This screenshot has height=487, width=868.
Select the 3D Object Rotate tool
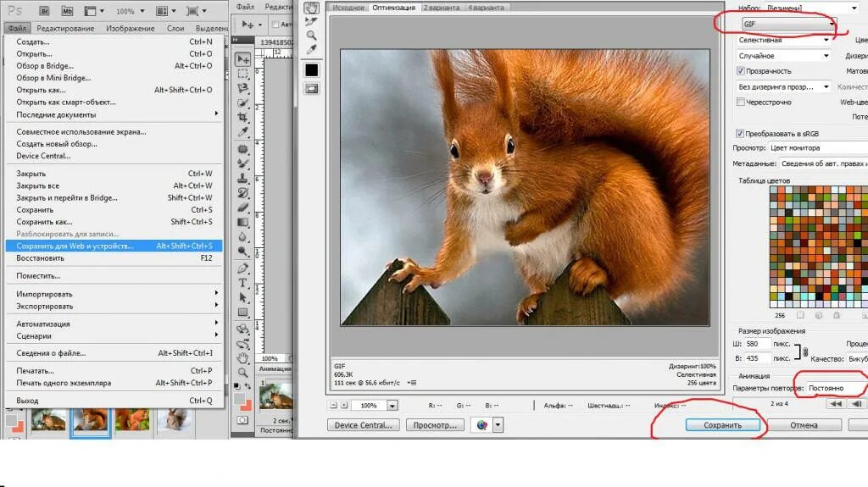[x=242, y=329]
